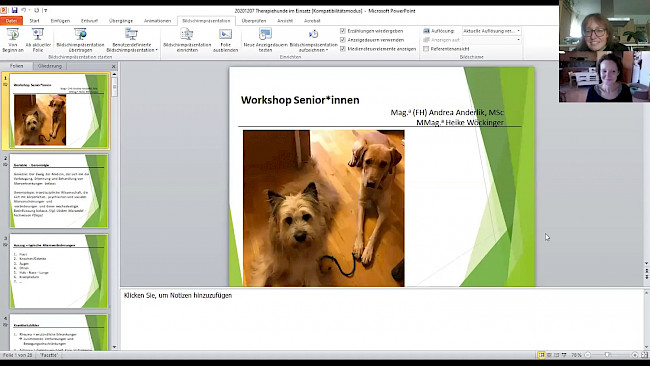Viewport: 650px width, 366px height.
Task: Start slideshow Ab aktueller Folie
Action: coord(38,40)
